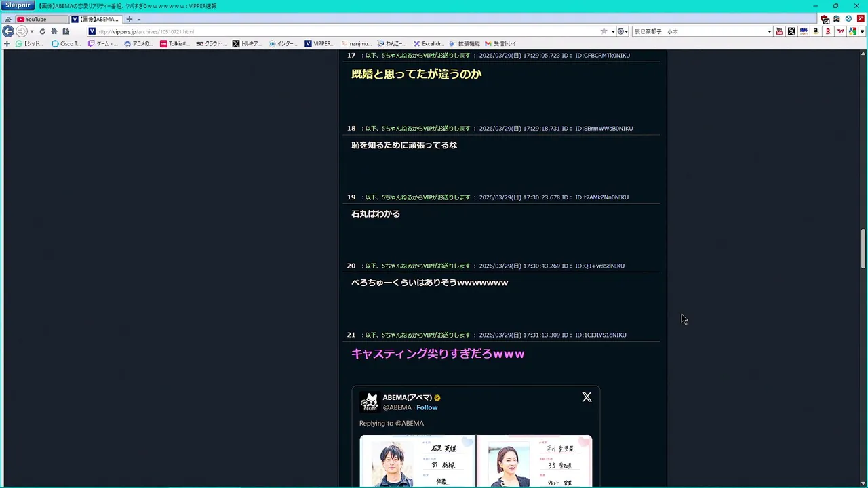Open the search engine selector icon
The image size is (868, 488).
(x=622, y=31)
